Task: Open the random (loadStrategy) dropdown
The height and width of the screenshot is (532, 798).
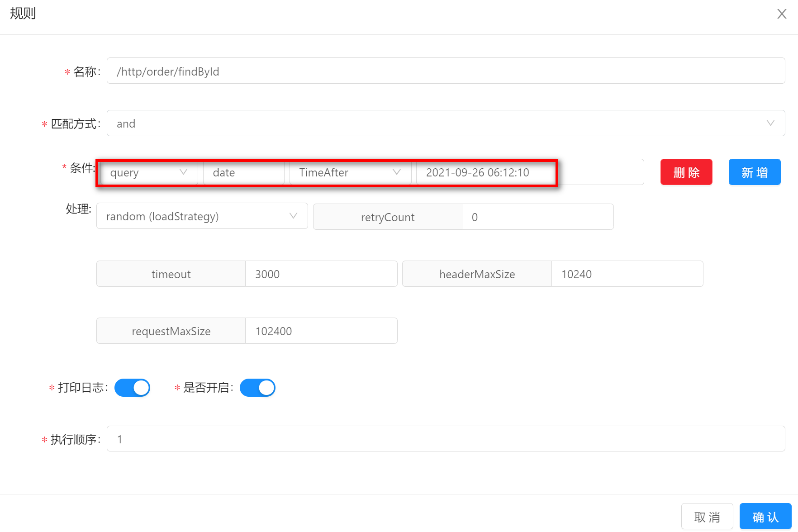Action: pyautogui.click(x=202, y=216)
